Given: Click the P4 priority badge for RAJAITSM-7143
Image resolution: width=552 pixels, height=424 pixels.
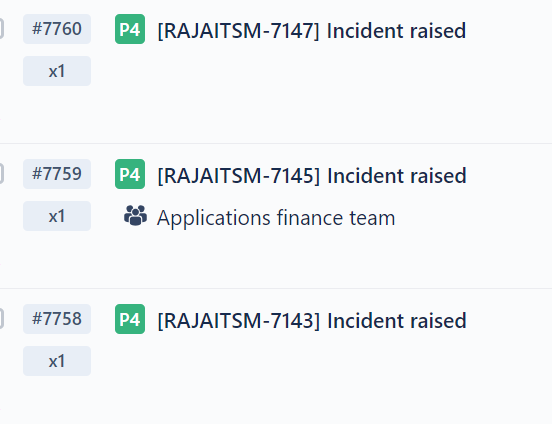Looking at the screenshot, I should [130, 319].
